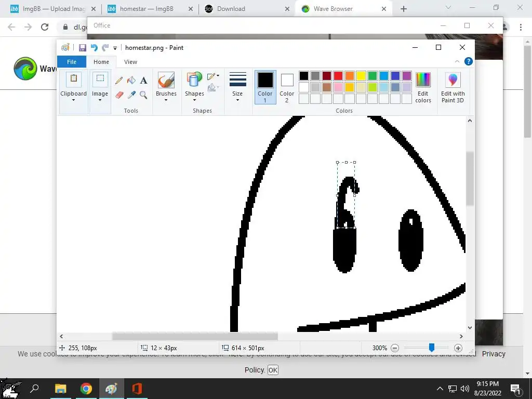Viewport: 532px width, 399px height.
Task: Switch to homestar — ImgBB browser tab
Action: click(149, 9)
